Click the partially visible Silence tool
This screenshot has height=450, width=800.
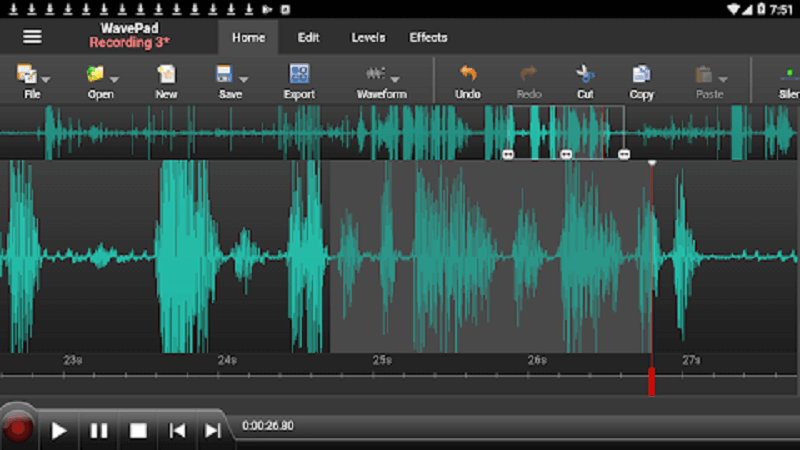(789, 81)
